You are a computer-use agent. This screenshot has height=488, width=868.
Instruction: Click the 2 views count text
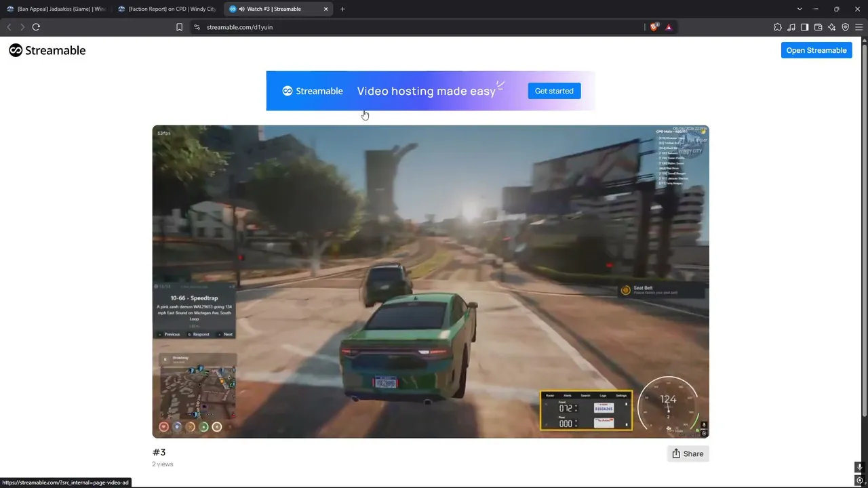coord(163,464)
